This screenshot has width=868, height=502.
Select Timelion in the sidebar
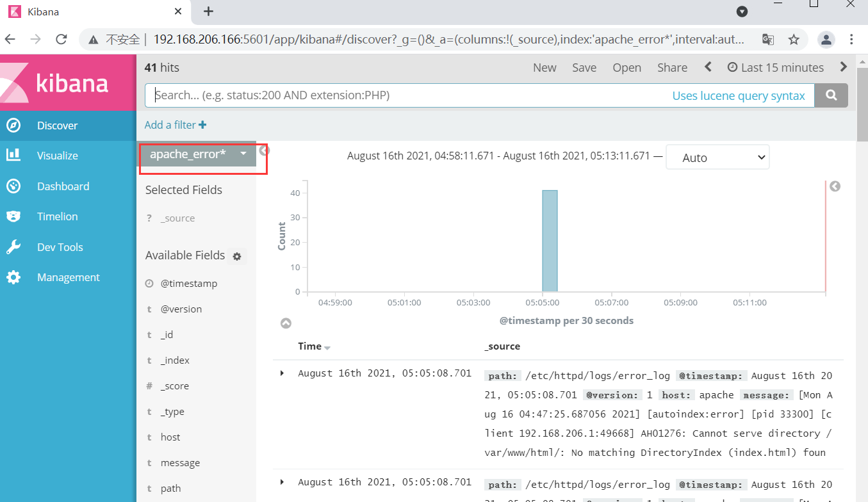(57, 216)
